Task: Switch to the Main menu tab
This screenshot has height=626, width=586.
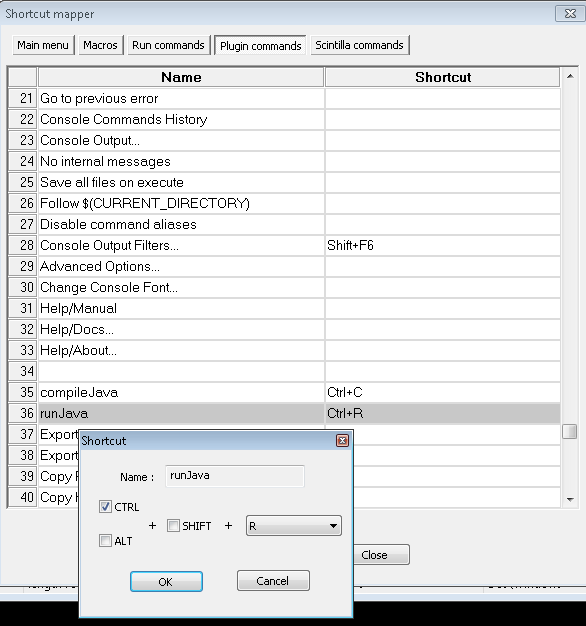Action: pyautogui.click(x=43, y=45)
